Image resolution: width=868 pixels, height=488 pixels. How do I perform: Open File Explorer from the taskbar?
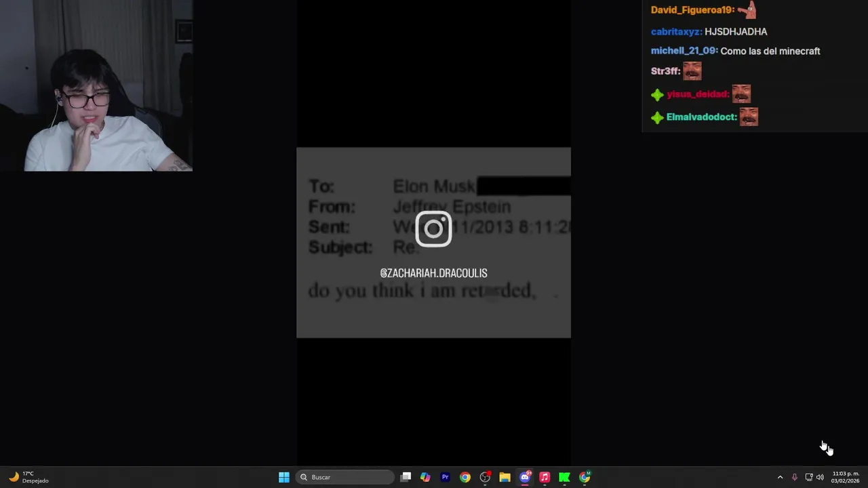point(505,477)
